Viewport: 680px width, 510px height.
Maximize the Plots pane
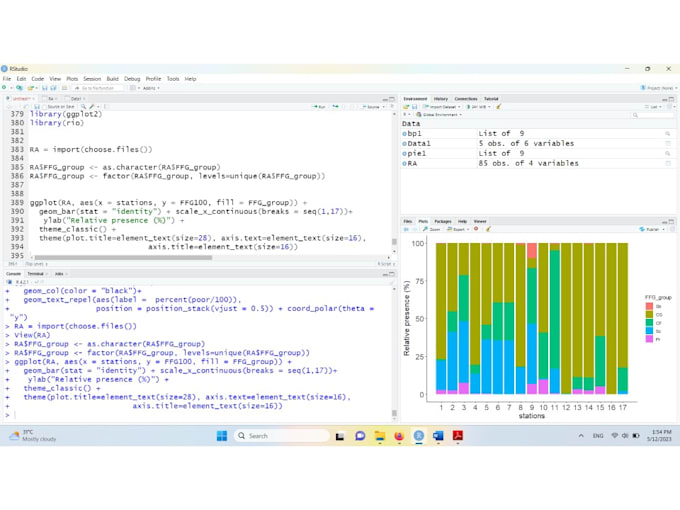point(672,221)
